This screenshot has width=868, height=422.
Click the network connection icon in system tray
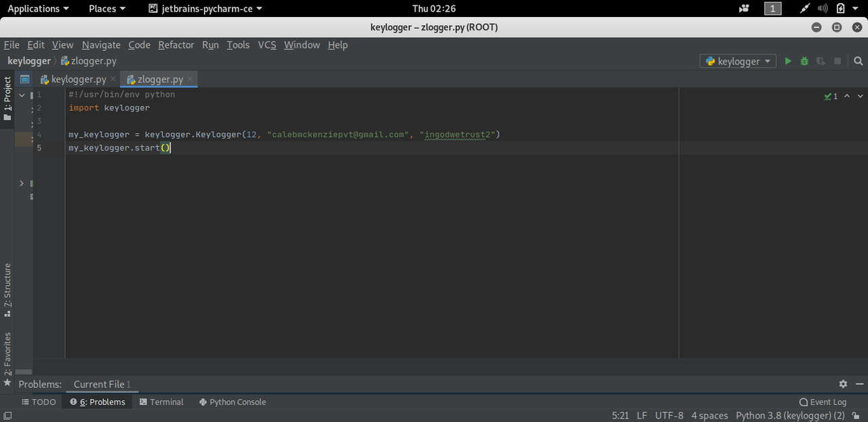(x=805, y=9)
